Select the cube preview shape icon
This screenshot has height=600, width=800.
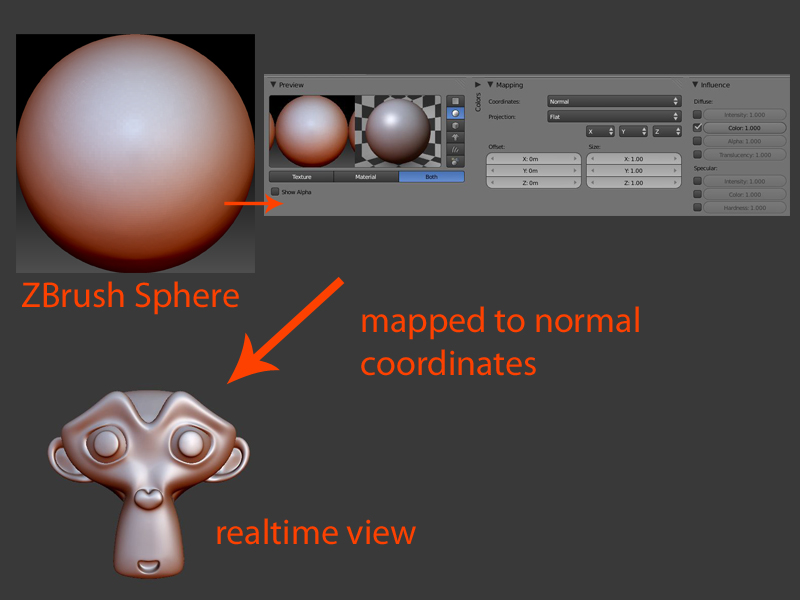(455, 126)
